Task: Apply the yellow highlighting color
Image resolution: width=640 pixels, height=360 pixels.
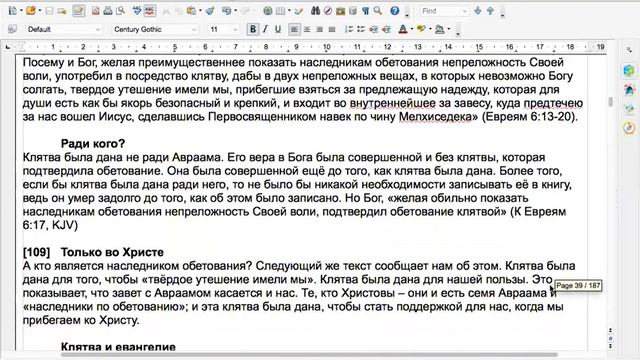Action: coord(421,29)
